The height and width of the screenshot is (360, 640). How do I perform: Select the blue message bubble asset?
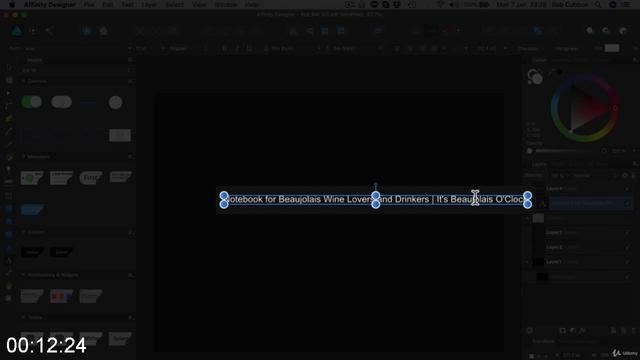click(32, 210)
